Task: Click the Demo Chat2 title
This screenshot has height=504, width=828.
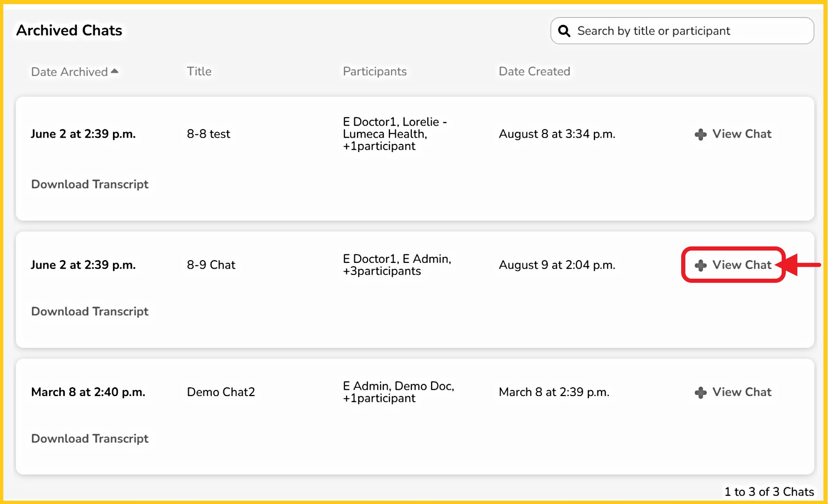Action: coord(221,392)
